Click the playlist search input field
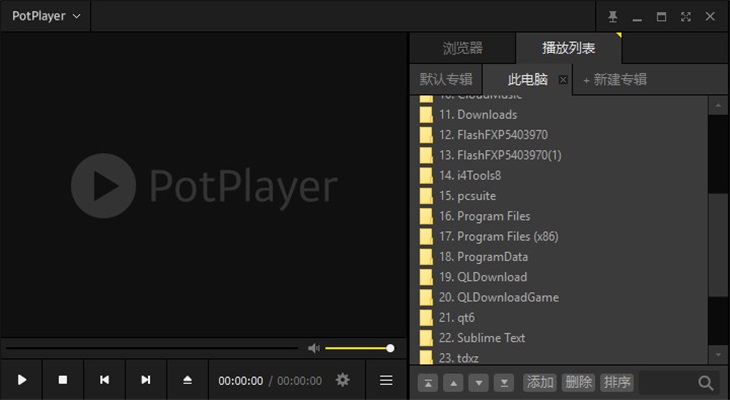This screenshot has height=400, width=730. point(667,383)
